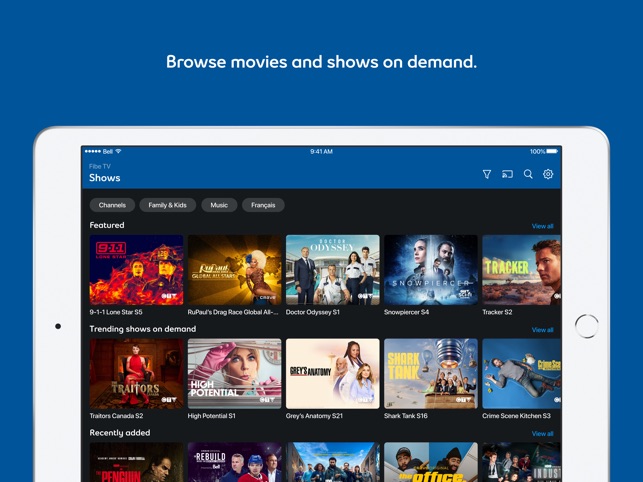The width and height of the screenshot is (643, 482).
Task: Click the 'Grey's Anatomy S21' title text
Action: click(314, 416)
